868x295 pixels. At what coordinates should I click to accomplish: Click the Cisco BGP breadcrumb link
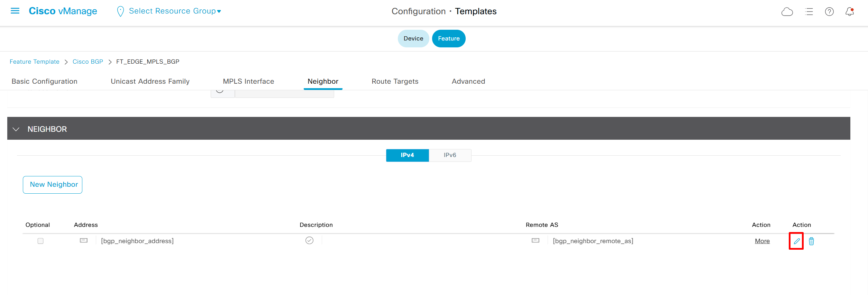coord(88,62)
